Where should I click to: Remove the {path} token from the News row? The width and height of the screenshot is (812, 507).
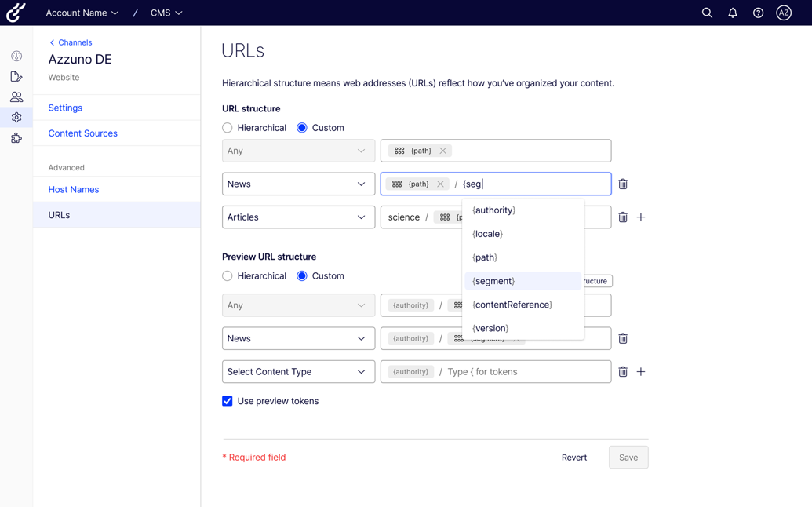click(x=440, y=184)
